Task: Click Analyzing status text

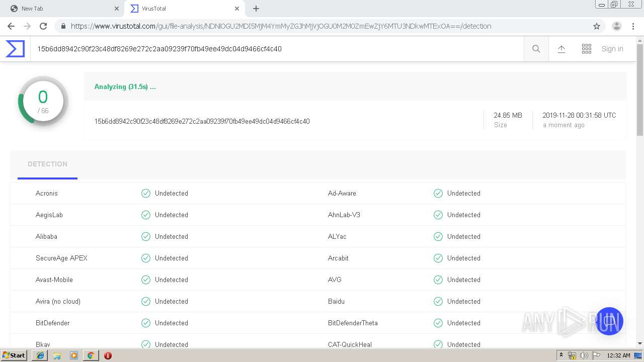Action: pyautogui.click(x=125, y=86)
